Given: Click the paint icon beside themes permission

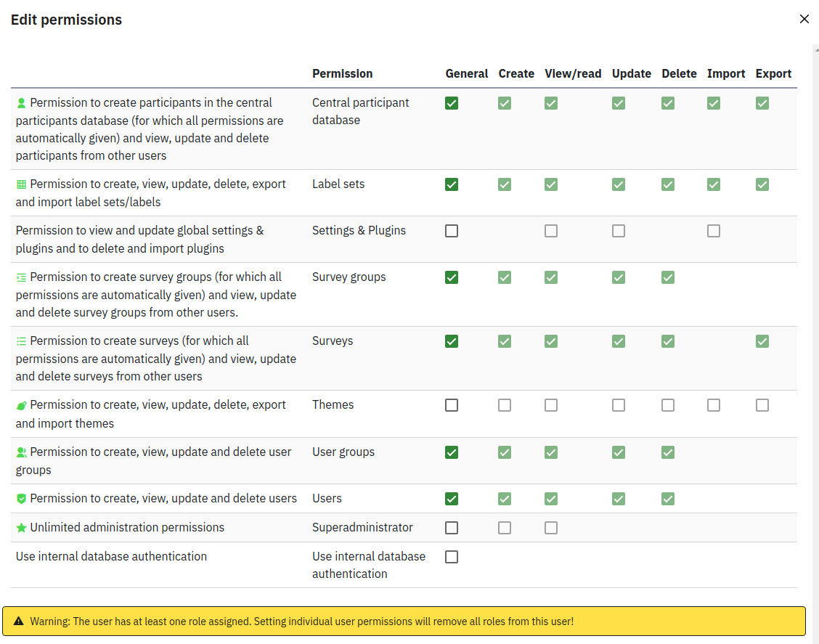Looking at the screenshot, I should (21, 405).
